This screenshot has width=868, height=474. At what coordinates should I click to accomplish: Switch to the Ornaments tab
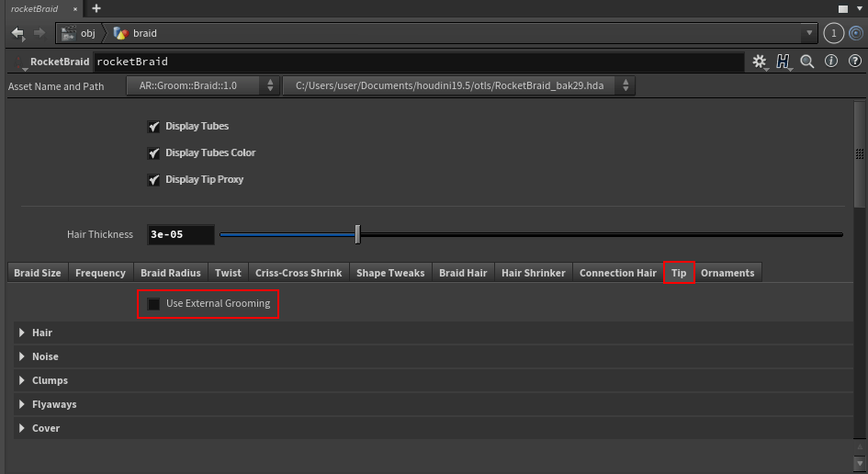pos(727,273)
